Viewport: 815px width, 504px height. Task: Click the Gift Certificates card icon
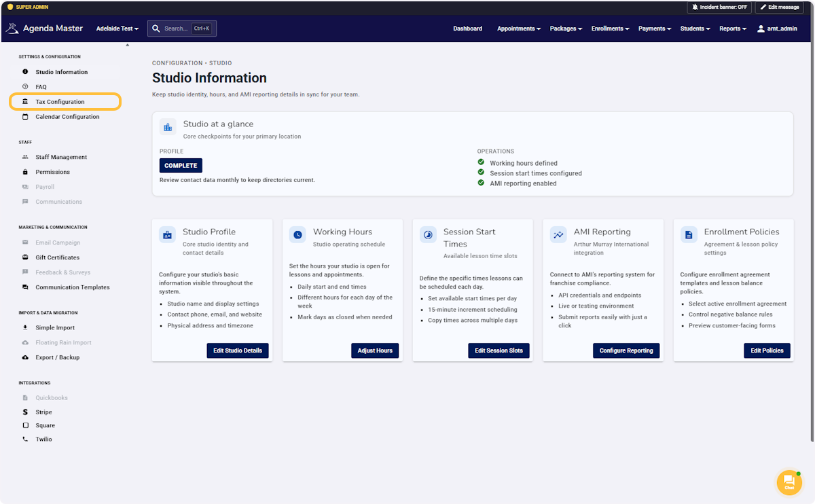(x=25, y=257)
